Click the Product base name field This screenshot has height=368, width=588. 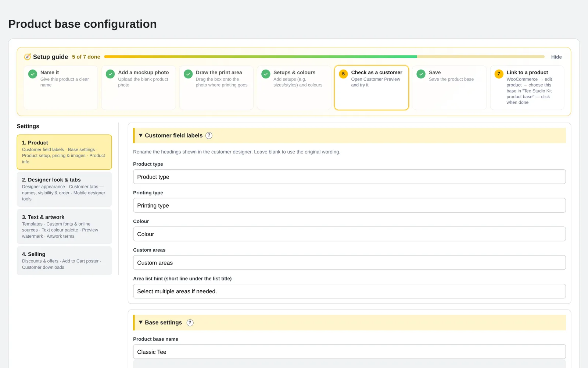(349, 352)
